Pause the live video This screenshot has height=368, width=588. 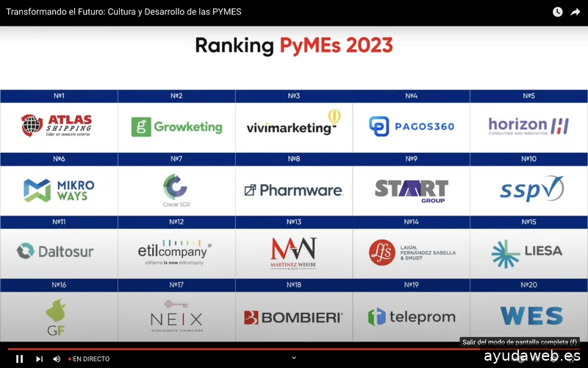coord(20,359)
